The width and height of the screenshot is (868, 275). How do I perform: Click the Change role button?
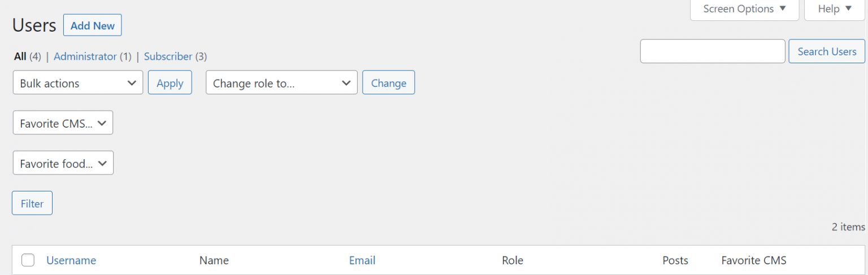[x=388, y=82]
